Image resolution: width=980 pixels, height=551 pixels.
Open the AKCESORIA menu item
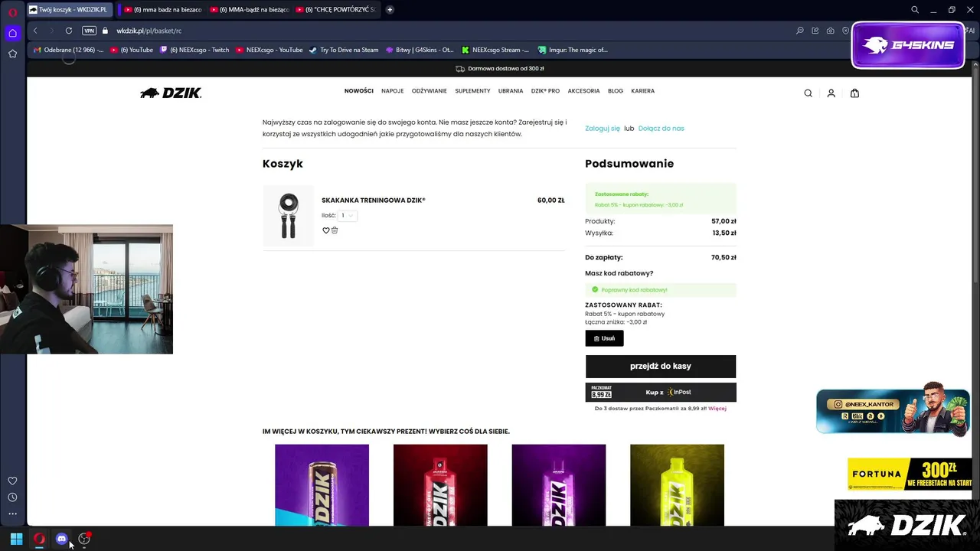click(583, 91)
